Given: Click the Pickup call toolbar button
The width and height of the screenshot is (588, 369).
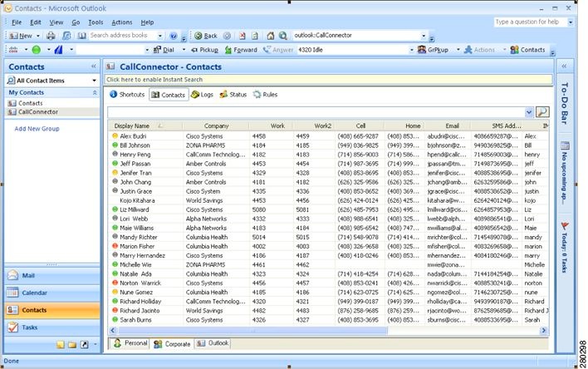Looking at the screenshot, I should (x=205, y=50).
